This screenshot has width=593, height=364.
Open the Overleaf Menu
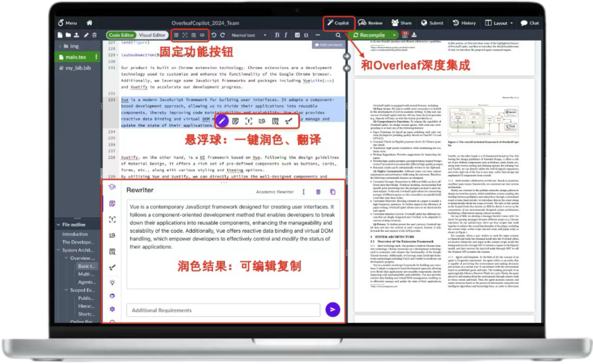[68, 23]
